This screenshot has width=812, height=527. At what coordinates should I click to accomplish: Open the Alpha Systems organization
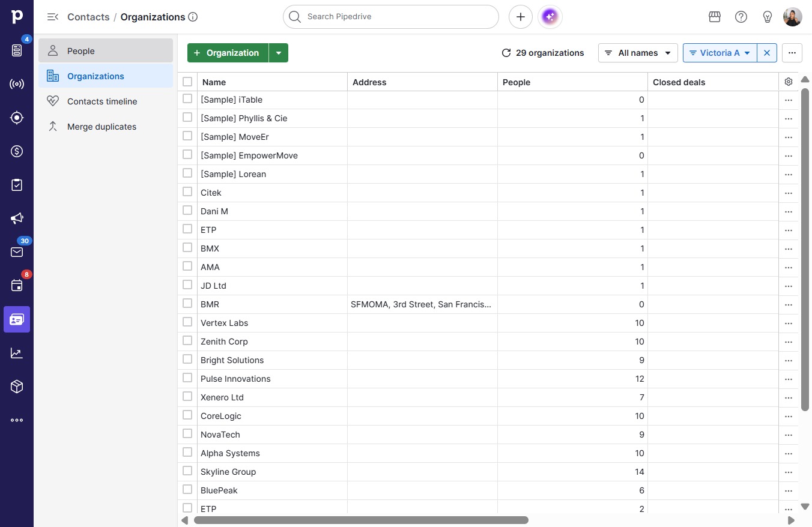pos(230,453)
